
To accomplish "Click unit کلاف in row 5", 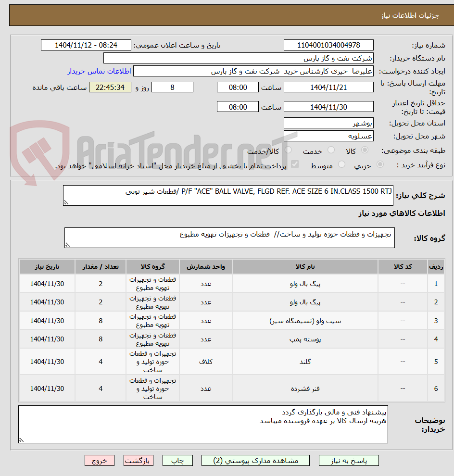I will pos(206,362).
